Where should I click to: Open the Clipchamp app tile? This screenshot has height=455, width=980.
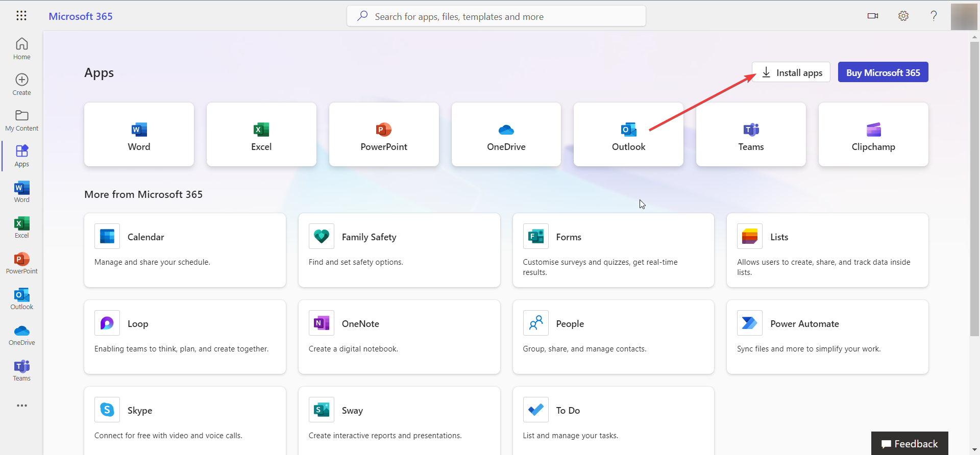tap(873, 135)
